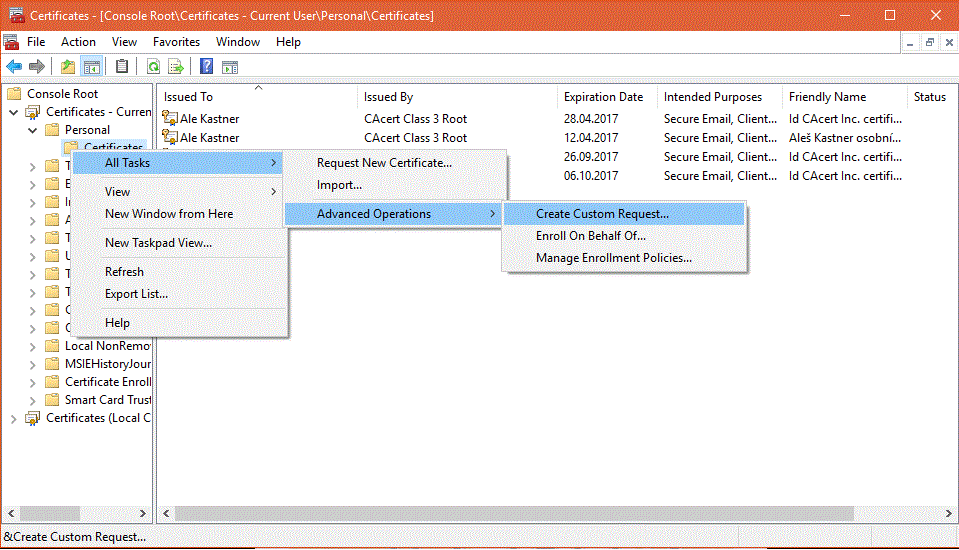Click the Refresh toolbar icon
959x550 pixels.
(x=153, y=67)
